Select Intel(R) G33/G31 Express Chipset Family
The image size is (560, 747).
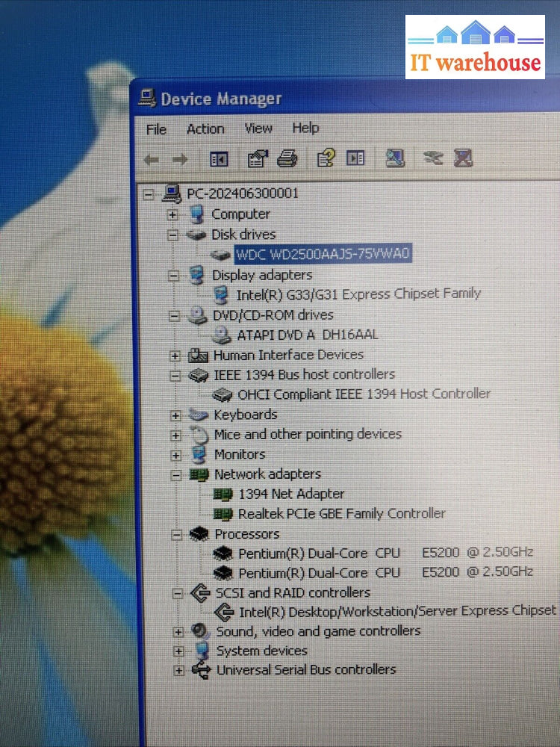[x=358, y=294]
